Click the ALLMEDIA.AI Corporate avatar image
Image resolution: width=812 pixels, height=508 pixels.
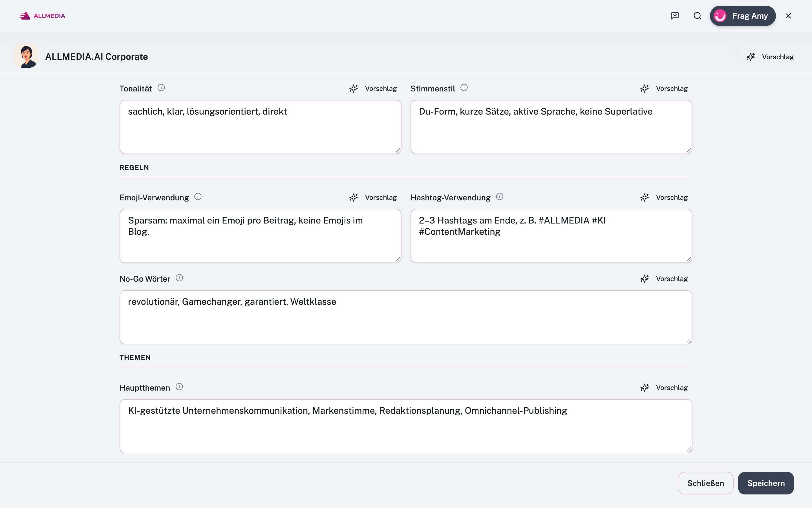(26, 56)
